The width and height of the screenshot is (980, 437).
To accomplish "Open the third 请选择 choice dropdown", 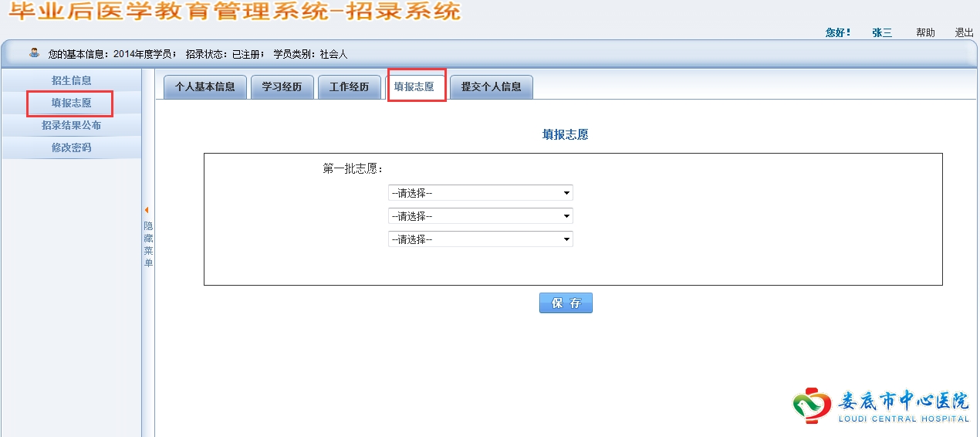I will click(x=480, y=239).
